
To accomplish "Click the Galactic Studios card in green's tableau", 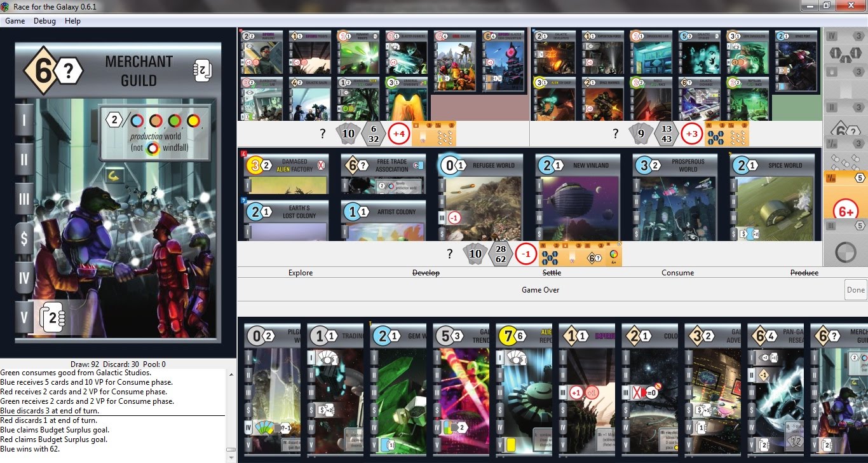I will [699, 52].
